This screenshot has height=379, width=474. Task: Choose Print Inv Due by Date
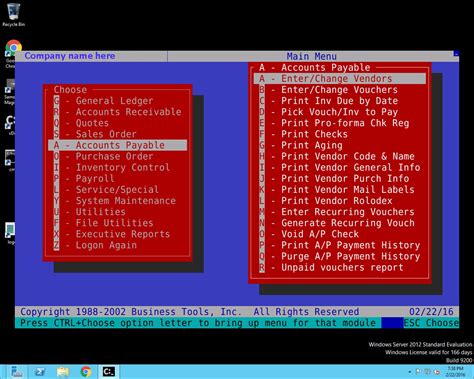(x=340, y=101)
